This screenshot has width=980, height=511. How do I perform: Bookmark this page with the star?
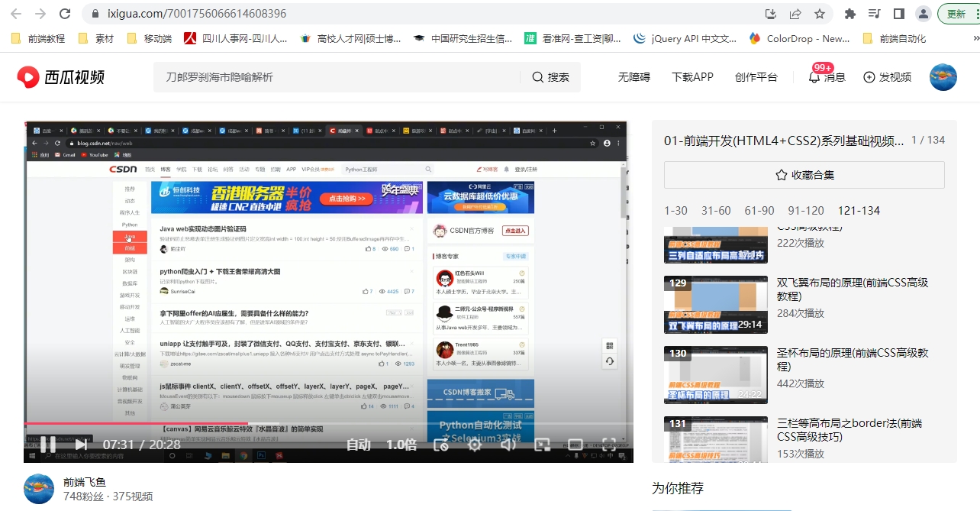click(x=820, y=14)
